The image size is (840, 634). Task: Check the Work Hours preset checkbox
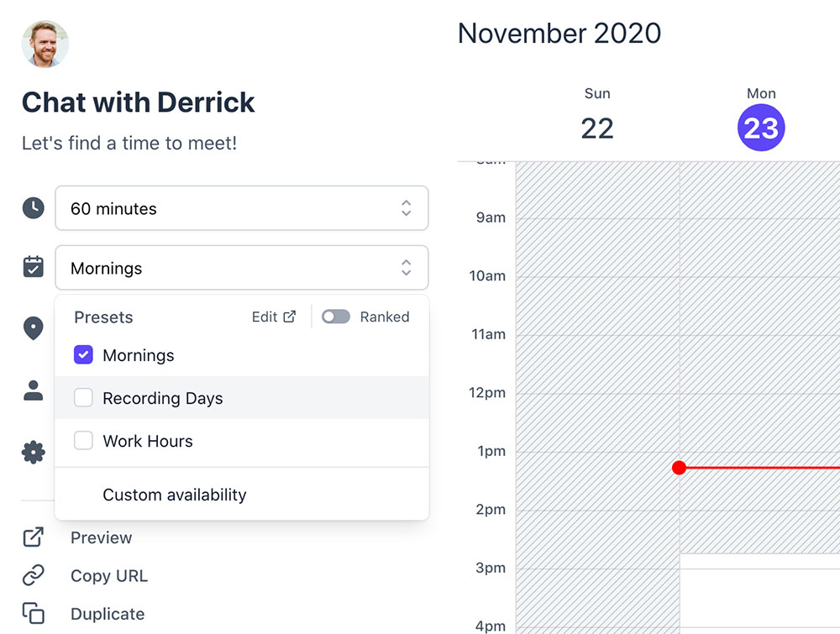tap(83, 441)
